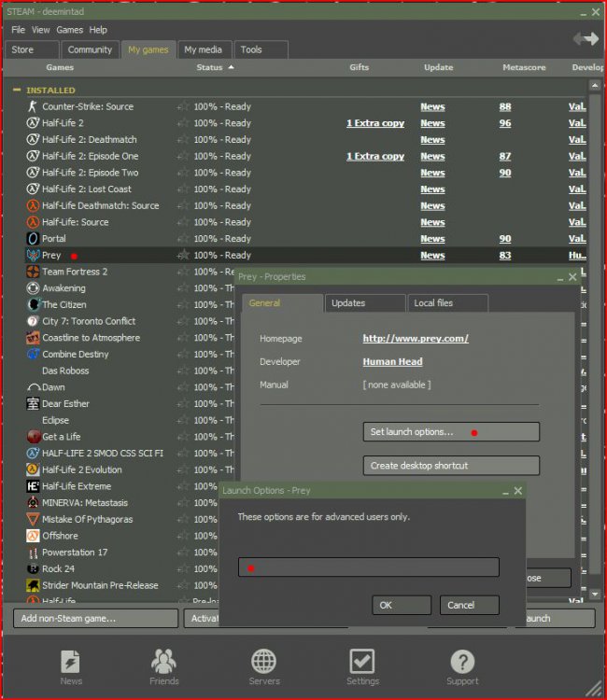Toggle favorite star for Half-Life 2: Deathmatch
Screen dimensions: 607x700
(183, 140)
